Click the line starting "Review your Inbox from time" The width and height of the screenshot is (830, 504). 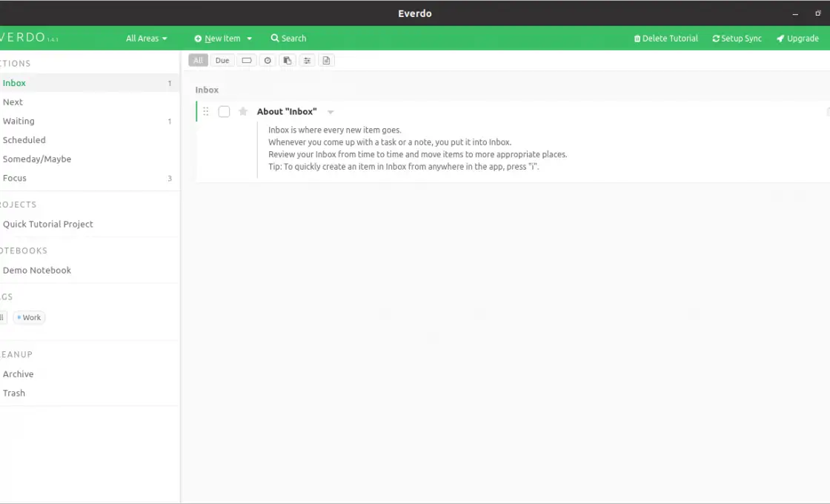(418, 154)
